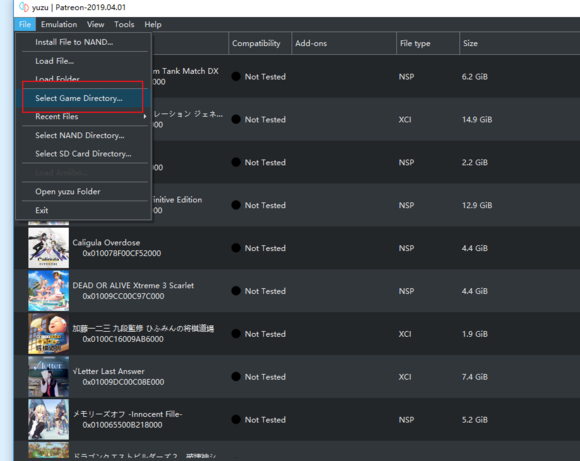The image size is (580, 461).
Task: Click the 0x01009DC00C08E000 game ID
Action: [123, 382]
